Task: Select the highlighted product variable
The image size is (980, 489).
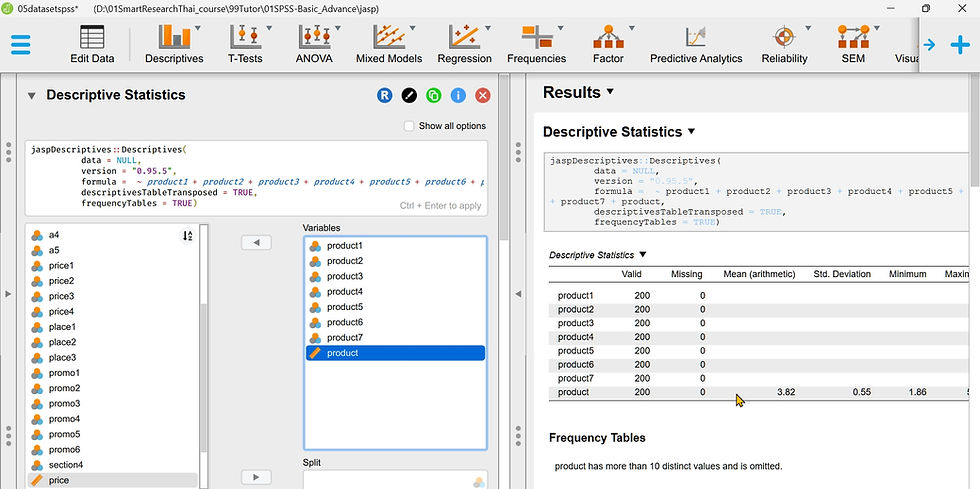Action: [395, 353]
